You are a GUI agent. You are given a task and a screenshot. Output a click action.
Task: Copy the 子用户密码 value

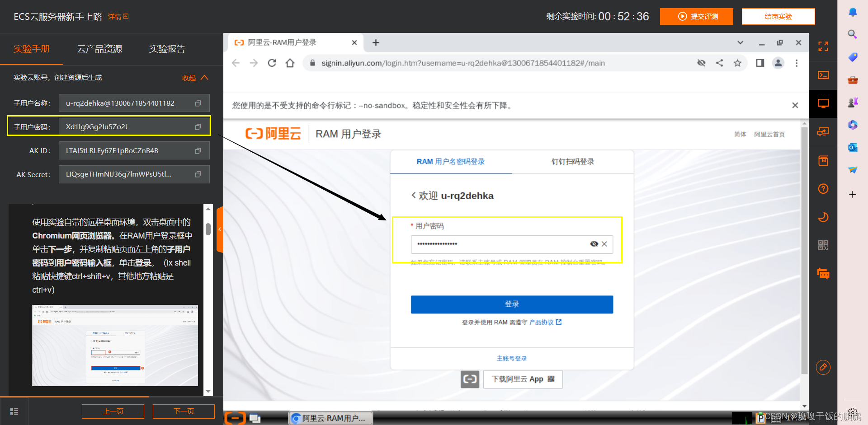click(198, 127)
